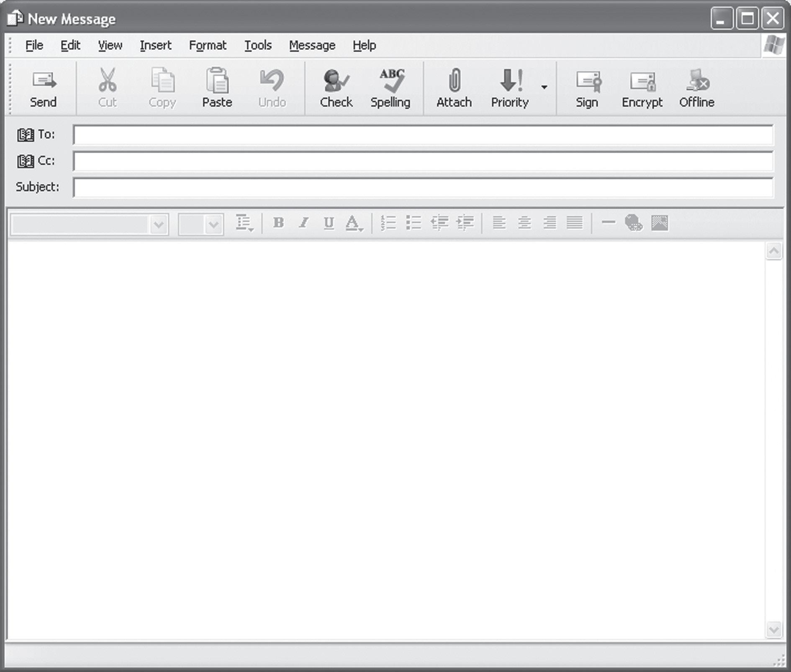This screenshot has width=791, height=672.
Task: Open address book next to To:
Action: [26, 135]
